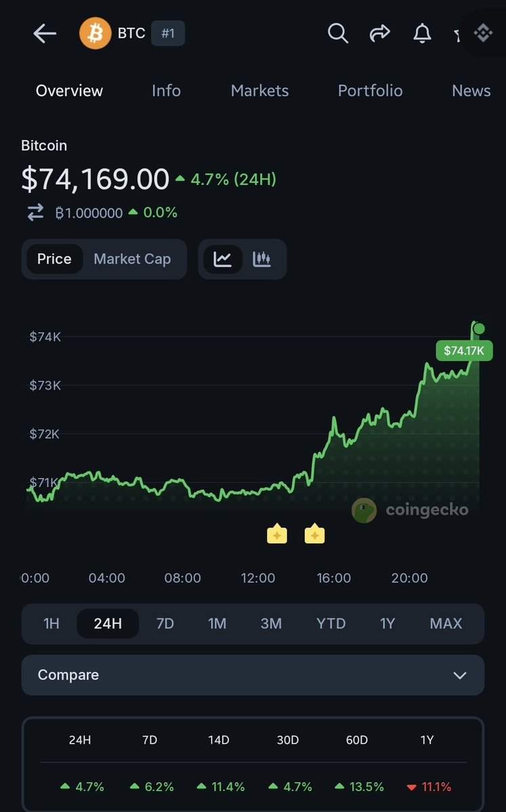Screen dimensions: 506x812
Task: Select the 7D time range
Action: 165,623
